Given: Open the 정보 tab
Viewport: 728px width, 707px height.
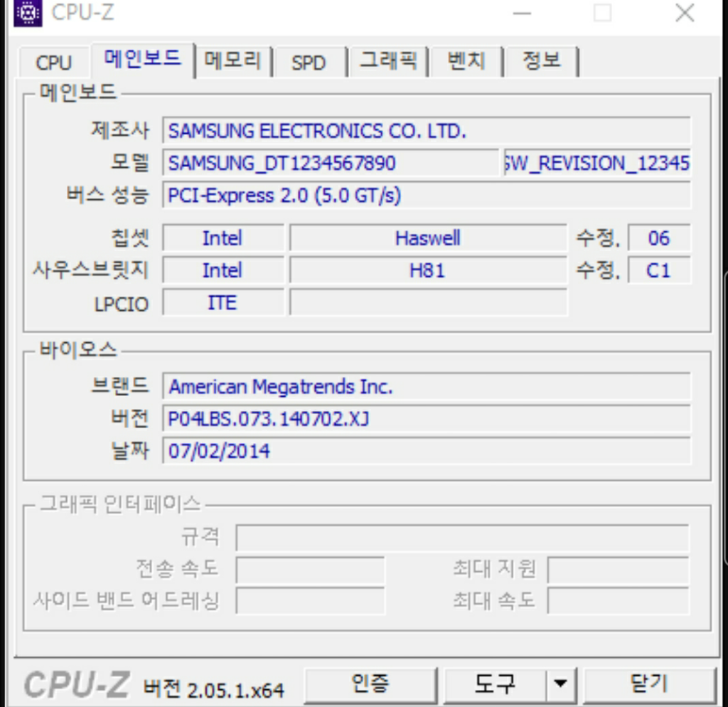Looking at the screenshot, I should 541,61.
